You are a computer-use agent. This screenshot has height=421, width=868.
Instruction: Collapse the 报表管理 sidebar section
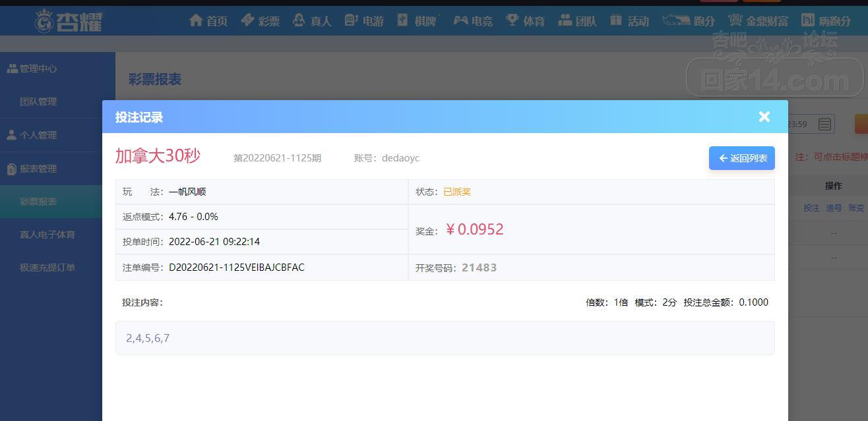[x=38, y=169]
